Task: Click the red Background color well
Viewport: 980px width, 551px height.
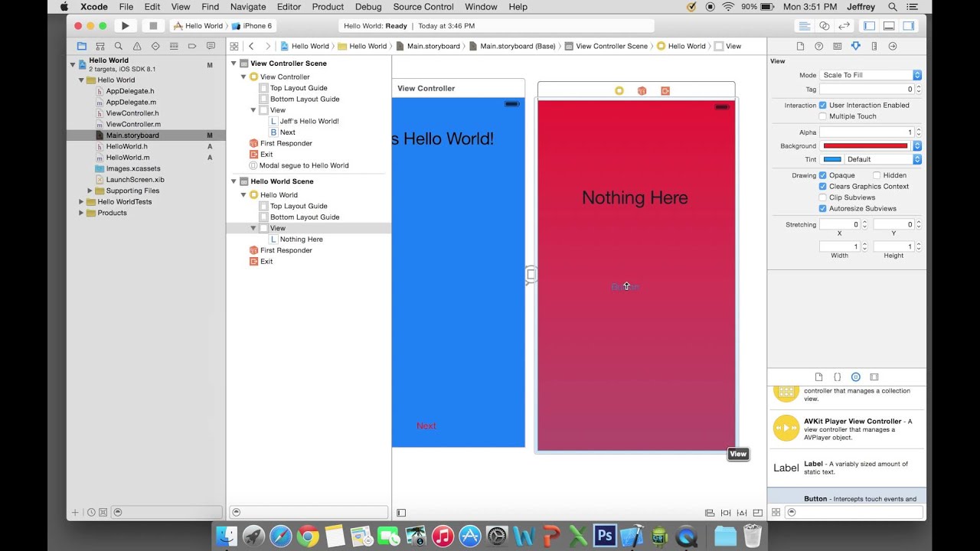Action: pyautogui.click(x=866, y=145)
